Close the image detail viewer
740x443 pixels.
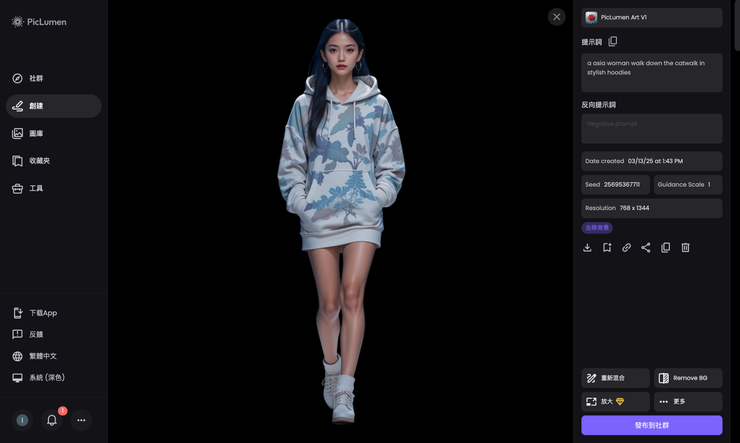[x=557, y=16]
